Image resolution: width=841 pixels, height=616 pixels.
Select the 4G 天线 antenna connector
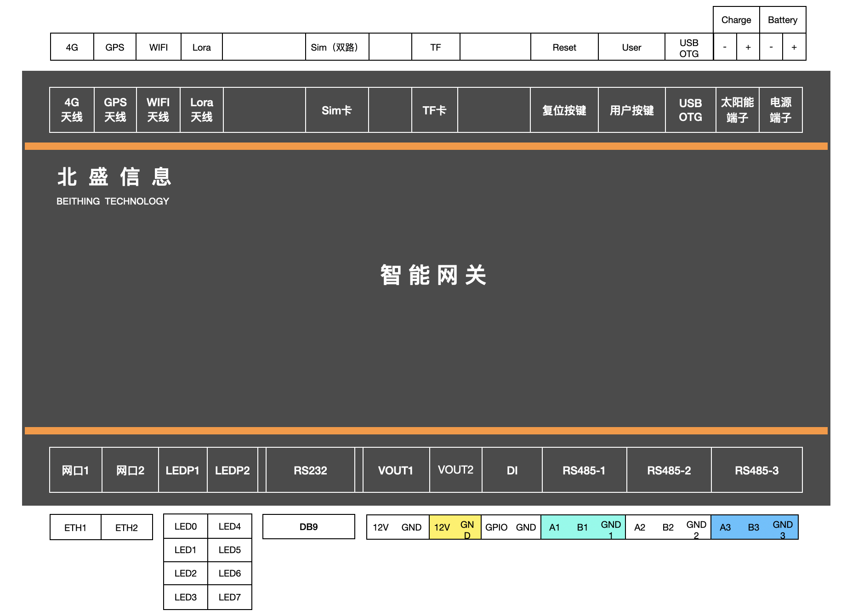(x=72, y=110)
